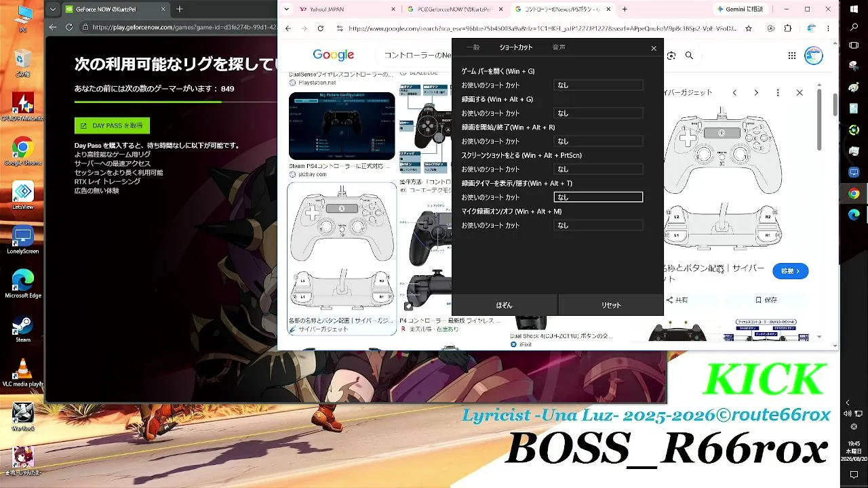This screenshot has width=868, height=488.
Task: Open the Steam PS4 controller result thumbnail
Action: click(x=342, y=126)
